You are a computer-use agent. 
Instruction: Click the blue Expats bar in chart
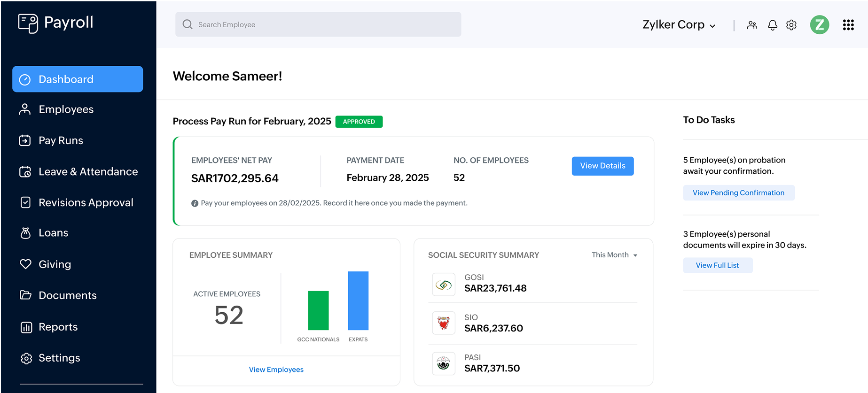point(358,301)
